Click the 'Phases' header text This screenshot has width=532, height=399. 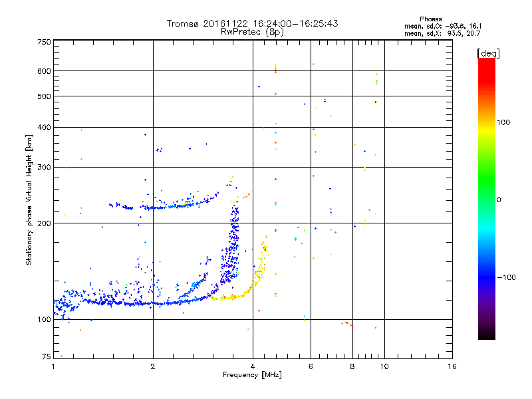[x=430, y=19]
